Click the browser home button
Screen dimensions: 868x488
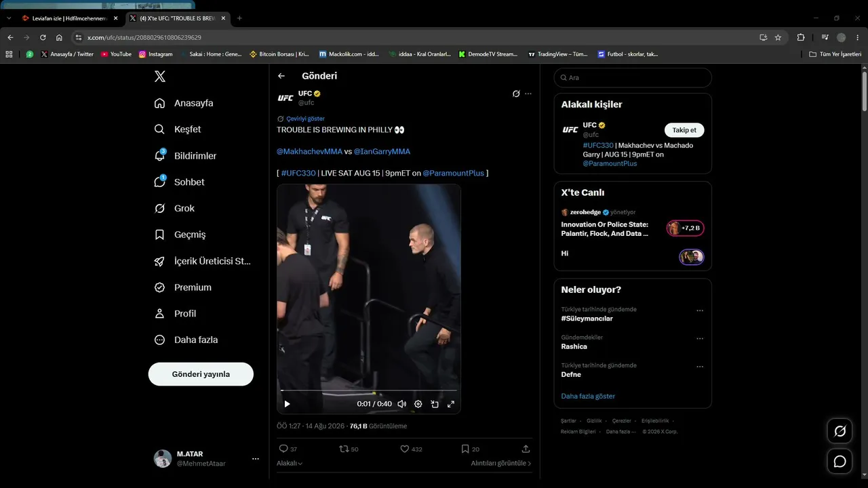(x=59, y=37)
